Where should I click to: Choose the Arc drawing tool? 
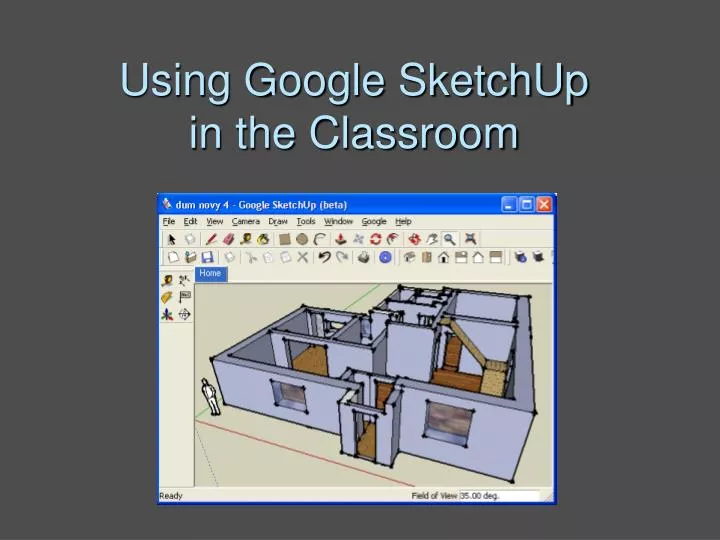click(320, 239)
